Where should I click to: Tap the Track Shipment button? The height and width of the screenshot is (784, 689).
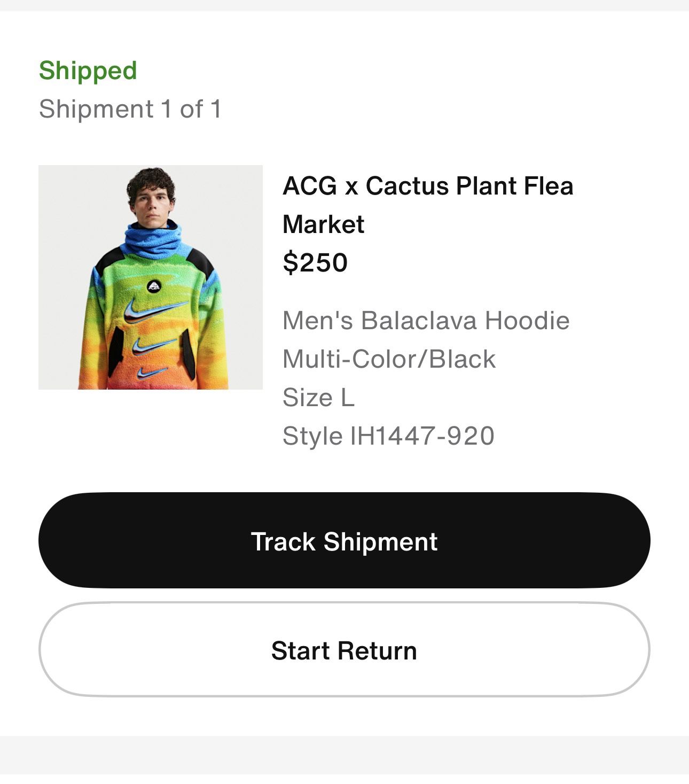point(344,540)
